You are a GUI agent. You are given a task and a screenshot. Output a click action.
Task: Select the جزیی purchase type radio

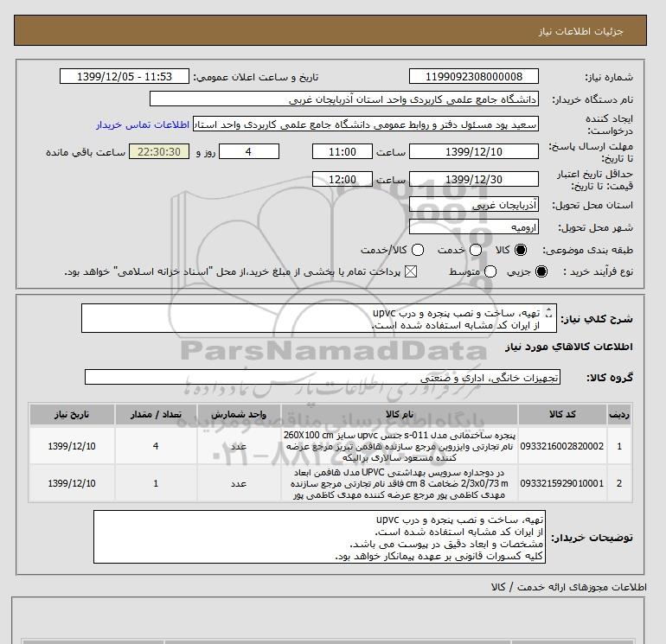coord(541,271)
